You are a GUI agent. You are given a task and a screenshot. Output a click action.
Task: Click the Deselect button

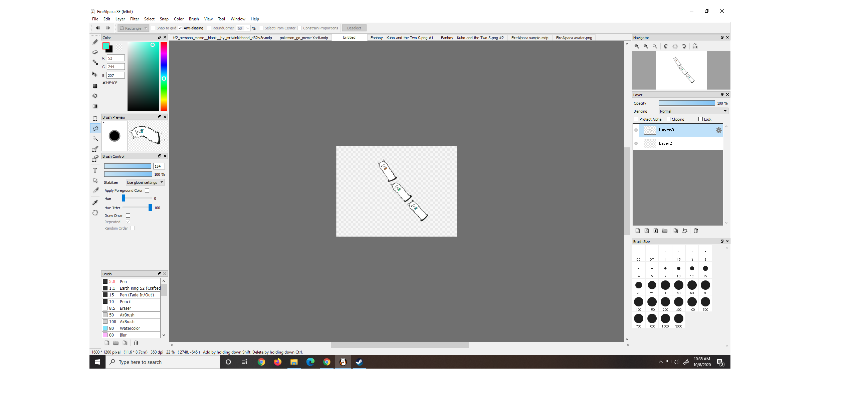tap(354, 28)
